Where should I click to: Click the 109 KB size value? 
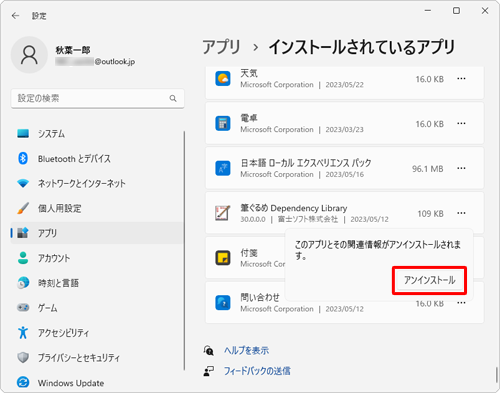click(430, 213)
